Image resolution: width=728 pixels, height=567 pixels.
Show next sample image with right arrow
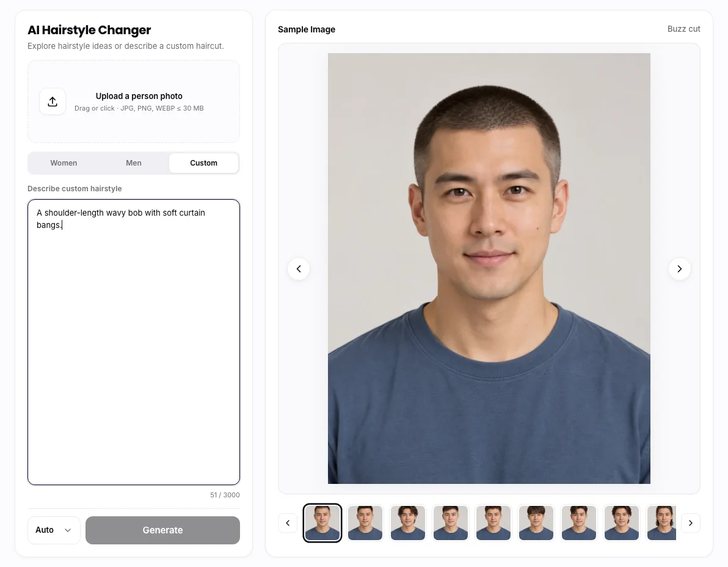[x=679, y=269]
